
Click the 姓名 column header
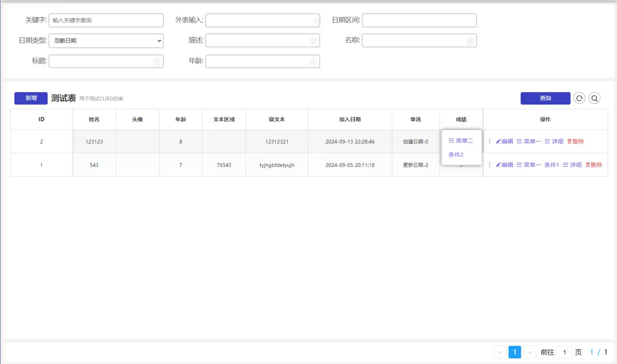click(94, 119)
